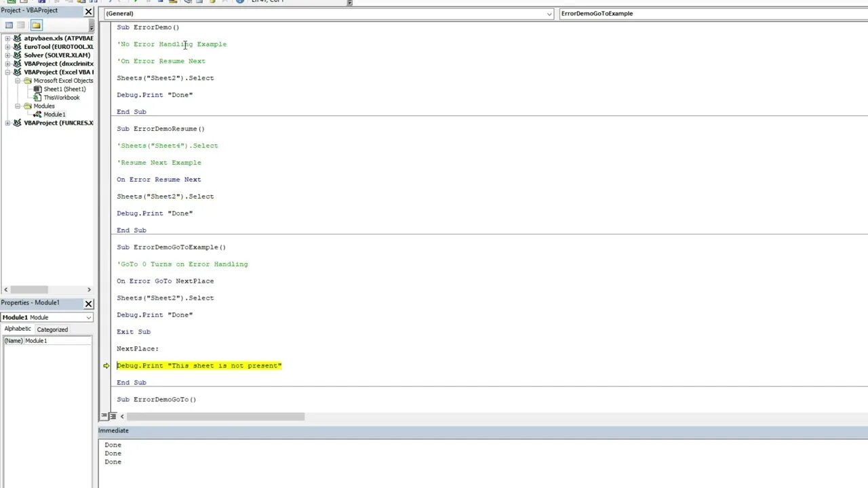Click 'Sub ErrorDemoGoTo()' line
The width and height of the screenshot is (868, 488).
(x=157, y=400)
